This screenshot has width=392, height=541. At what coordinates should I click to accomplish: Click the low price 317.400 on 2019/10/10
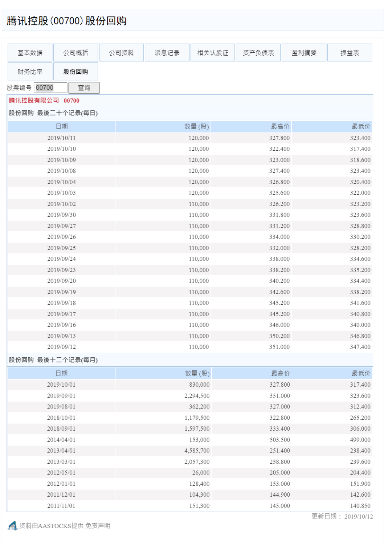tap(360, 149)
